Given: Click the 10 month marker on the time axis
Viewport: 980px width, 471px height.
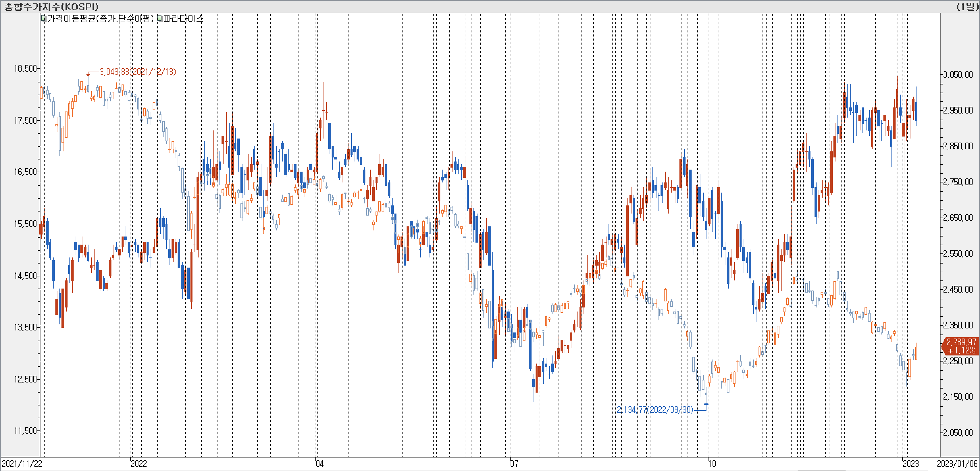Looking at the screenshot, I should pos(712,463).
